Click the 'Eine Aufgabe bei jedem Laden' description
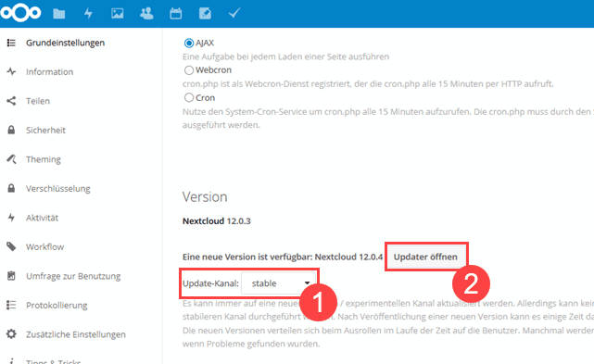Viewport: 594px width, 364px height. (286, 56)
